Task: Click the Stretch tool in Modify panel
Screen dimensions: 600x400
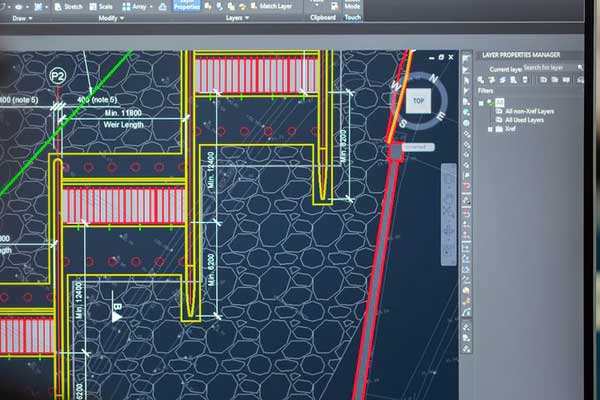Action: click(x=66, y=5)
